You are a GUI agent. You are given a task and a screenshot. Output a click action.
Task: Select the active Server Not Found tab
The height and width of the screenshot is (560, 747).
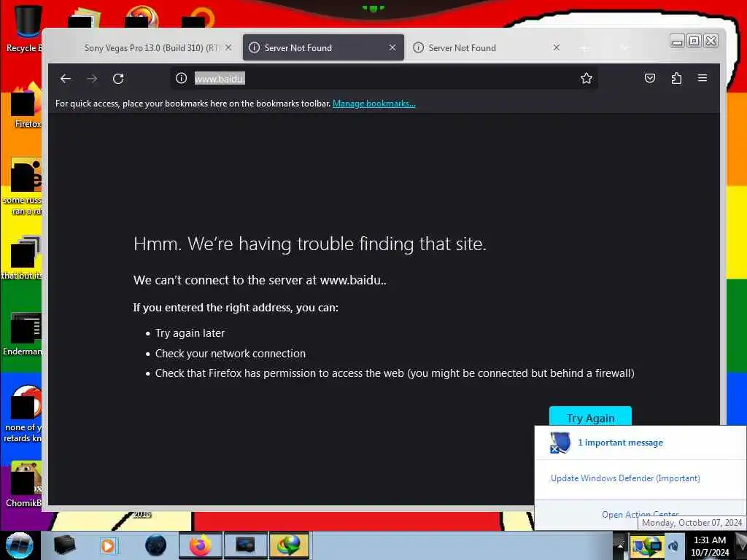[323, 47]
